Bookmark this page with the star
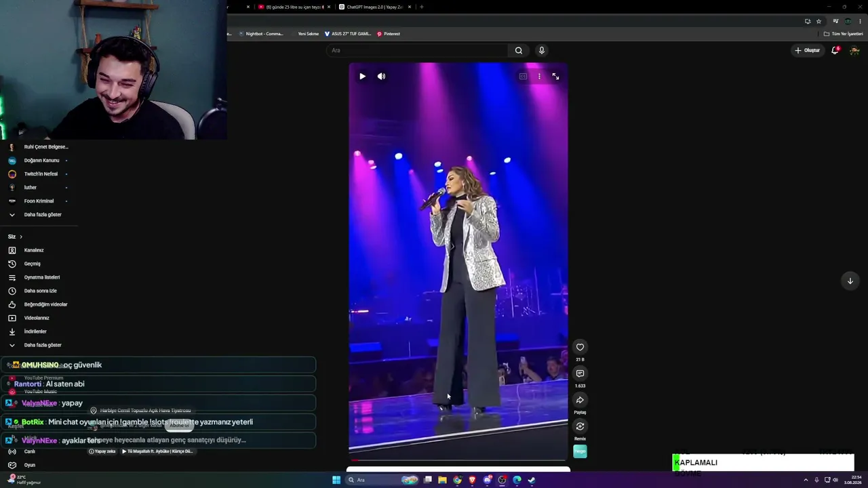Image resolution: width=868 pixels, height=488 pixels. click(818, 21)
